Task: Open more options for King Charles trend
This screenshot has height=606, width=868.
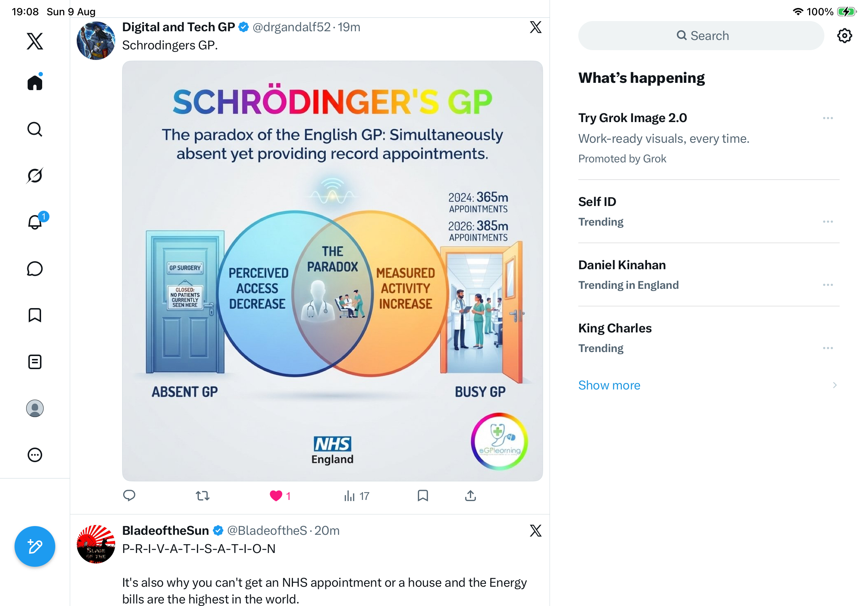Action: click(828, 348)
